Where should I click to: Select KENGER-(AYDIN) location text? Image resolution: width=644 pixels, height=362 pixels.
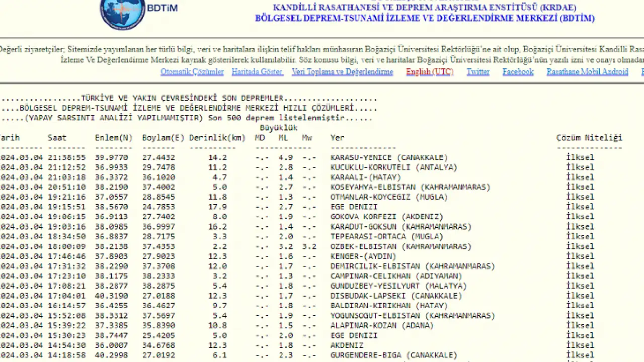[363, 256]
